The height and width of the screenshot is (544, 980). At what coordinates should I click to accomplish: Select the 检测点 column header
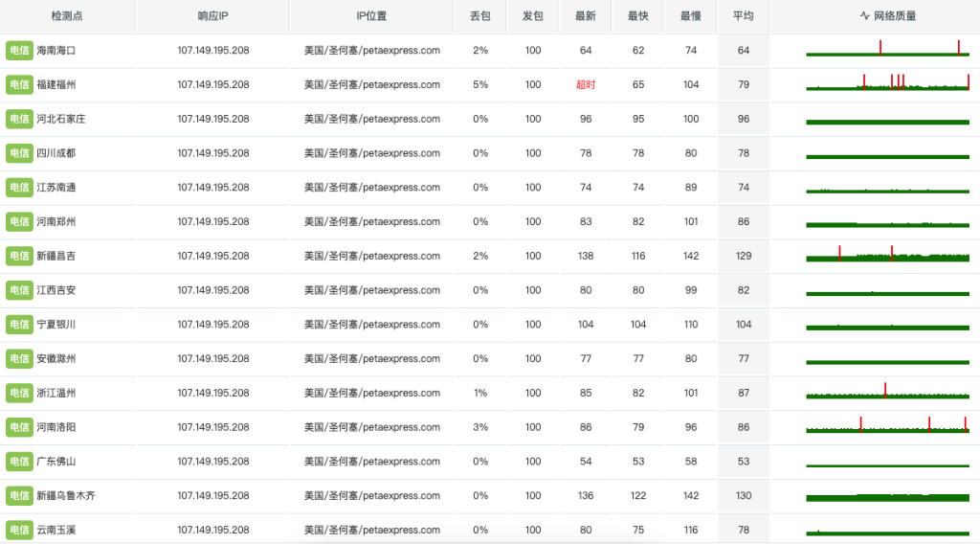pos(67,16)
